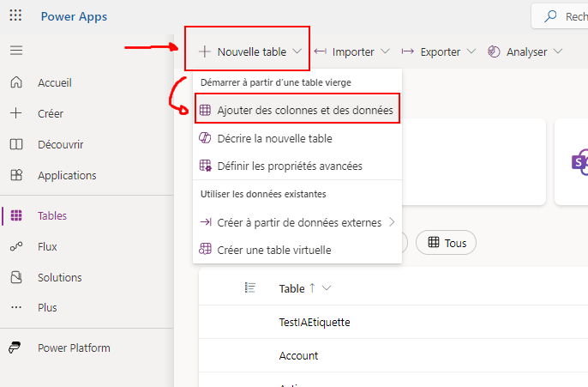Go to Accueil in the sidebar
The width and height of the screenshot is (588, 387).
(x=87, y=82)
